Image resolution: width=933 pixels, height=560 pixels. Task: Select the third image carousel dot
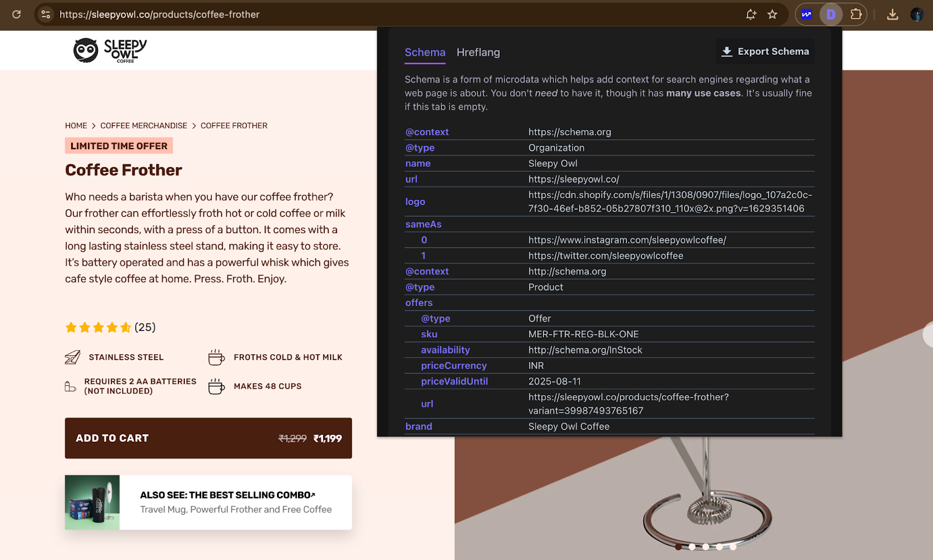706,547
